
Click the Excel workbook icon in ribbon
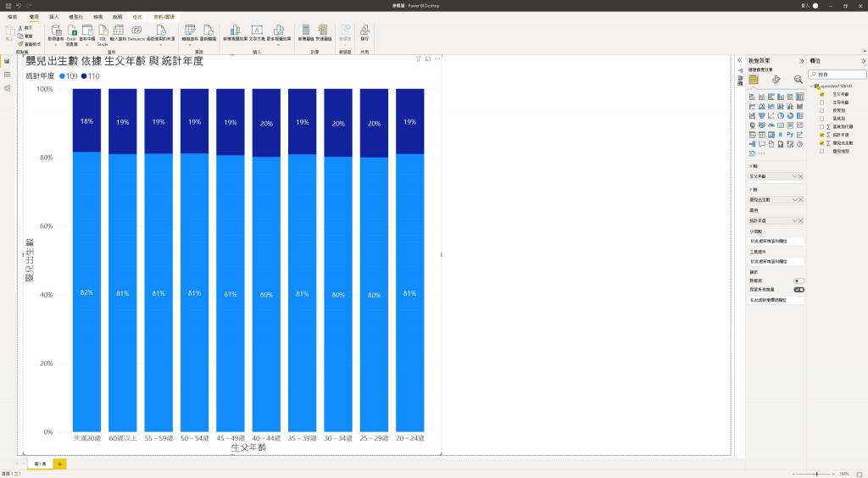pos(72,30)
